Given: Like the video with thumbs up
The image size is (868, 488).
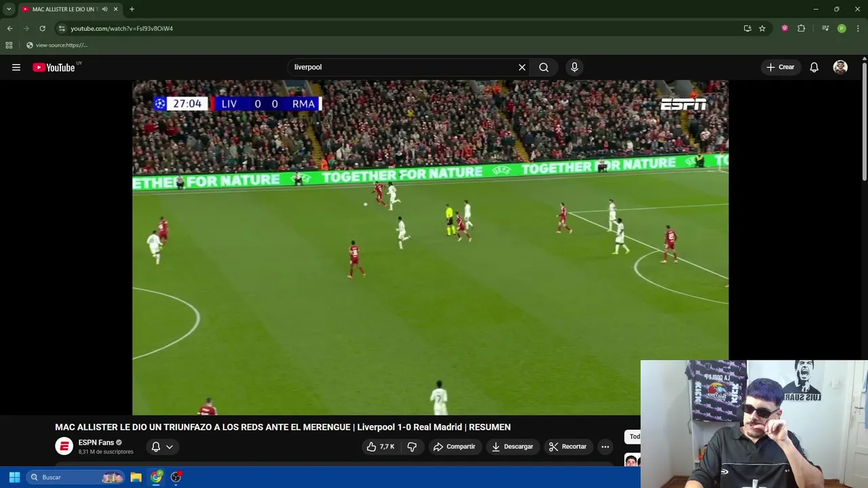Looking at the screenshot, I should click(x=380, y=447).
